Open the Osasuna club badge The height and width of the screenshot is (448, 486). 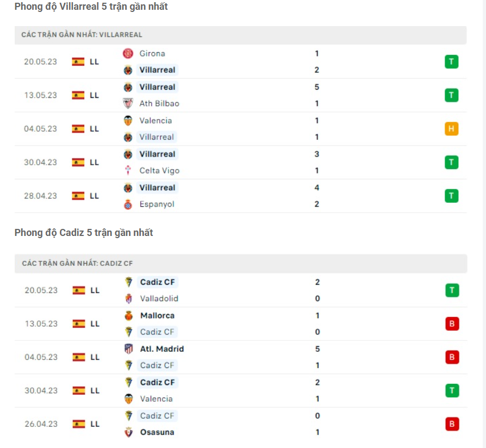(128, 432)
